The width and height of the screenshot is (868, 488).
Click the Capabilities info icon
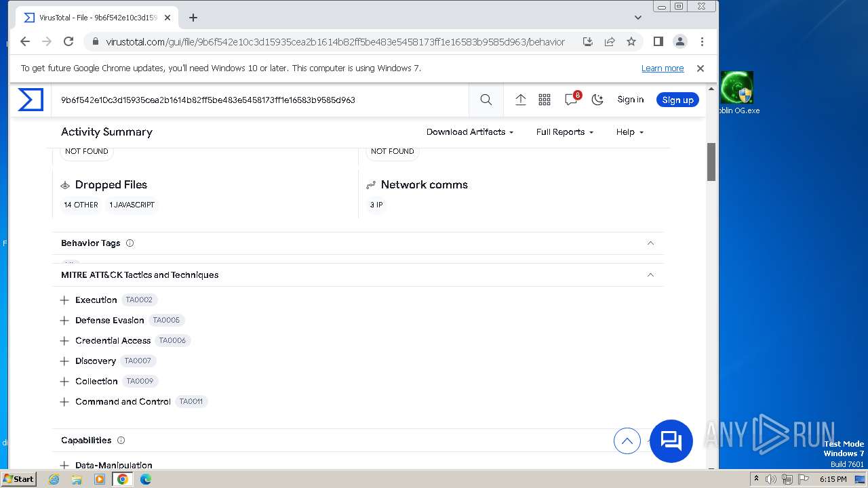(121, 440)
